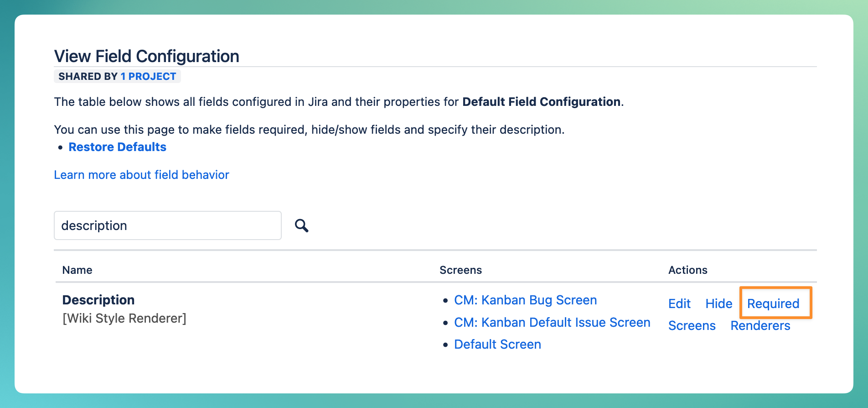Screen dimensions: 868x408
Task: Click the Screens action link under Edit
Action: click(692, 325)
